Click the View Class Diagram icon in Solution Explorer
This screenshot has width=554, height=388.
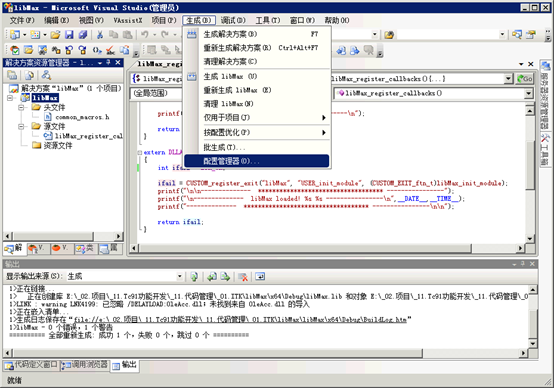point(46,75)
